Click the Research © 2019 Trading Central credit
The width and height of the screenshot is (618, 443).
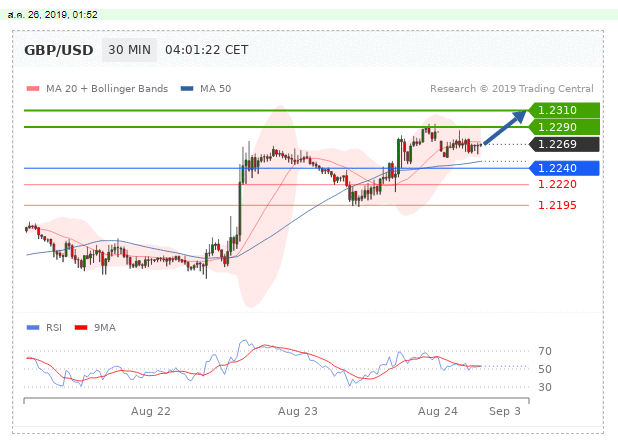click(512, 89)
